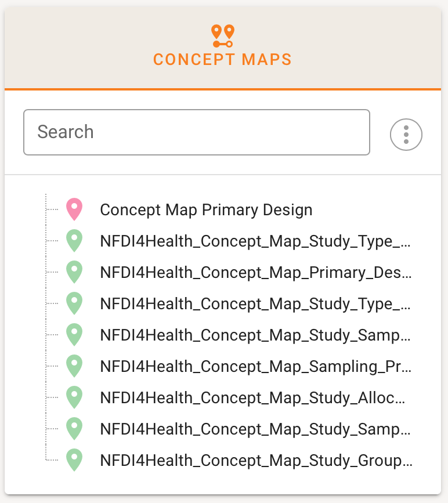This screenshot has width=448, height=503.
Task: Select the first NFDI4Health_Concept_Map_Study_Type item
Action: click(256, 241)
